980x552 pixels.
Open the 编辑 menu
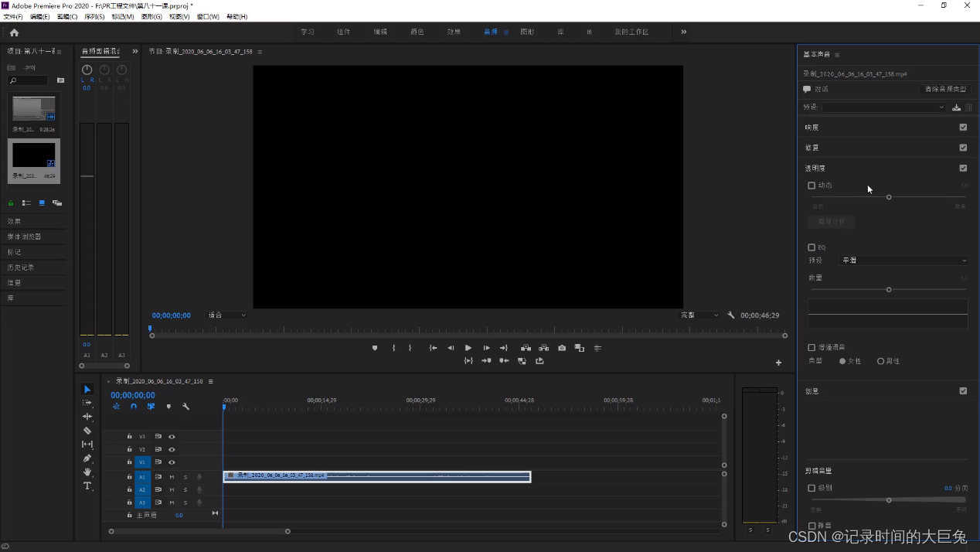point(40,16)
